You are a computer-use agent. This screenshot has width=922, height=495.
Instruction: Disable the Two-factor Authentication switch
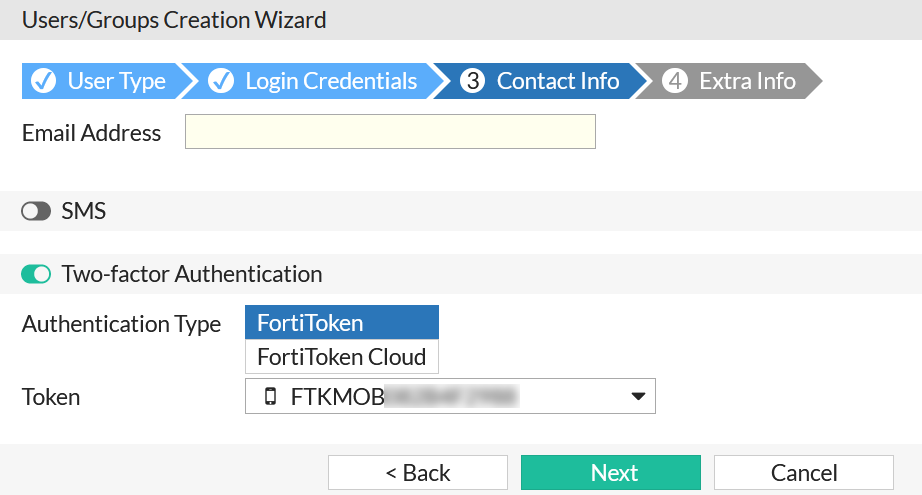click(36, 274)
